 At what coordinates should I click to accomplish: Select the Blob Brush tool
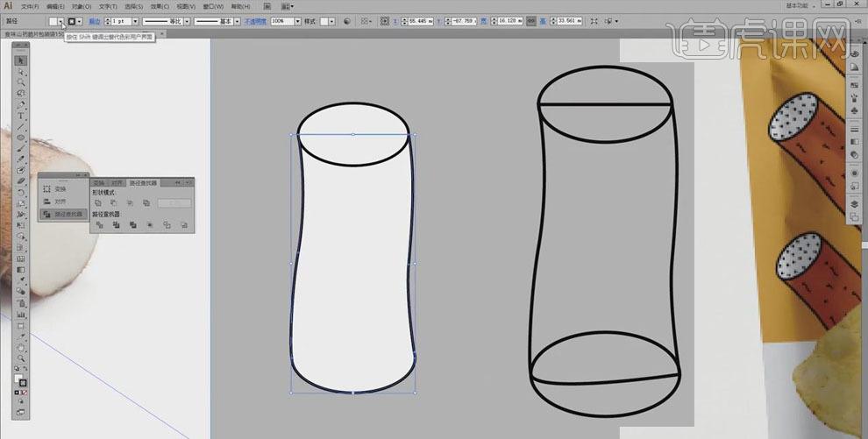point(21,170)
